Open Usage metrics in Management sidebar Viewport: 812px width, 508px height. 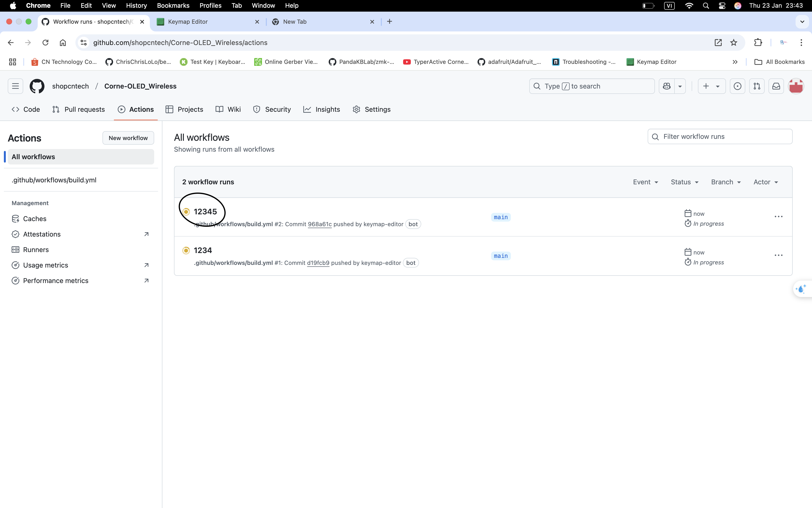pos(80,265)
